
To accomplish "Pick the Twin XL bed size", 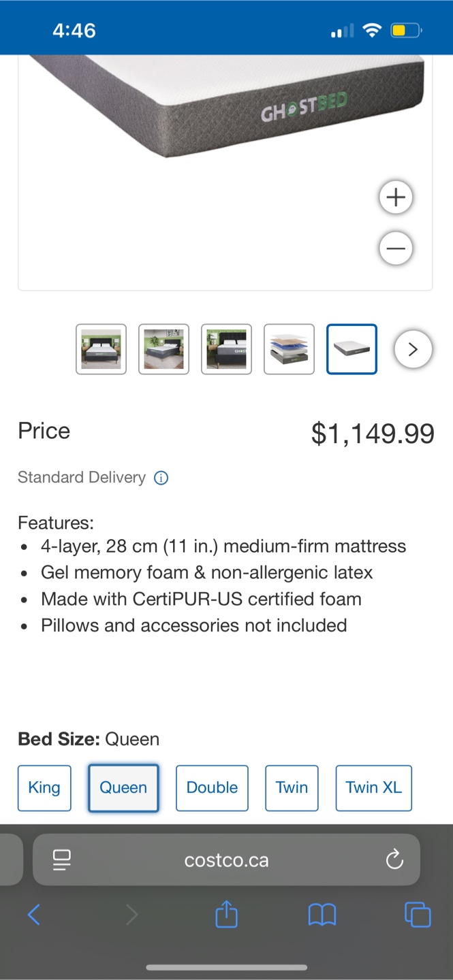I will point(373,788).
